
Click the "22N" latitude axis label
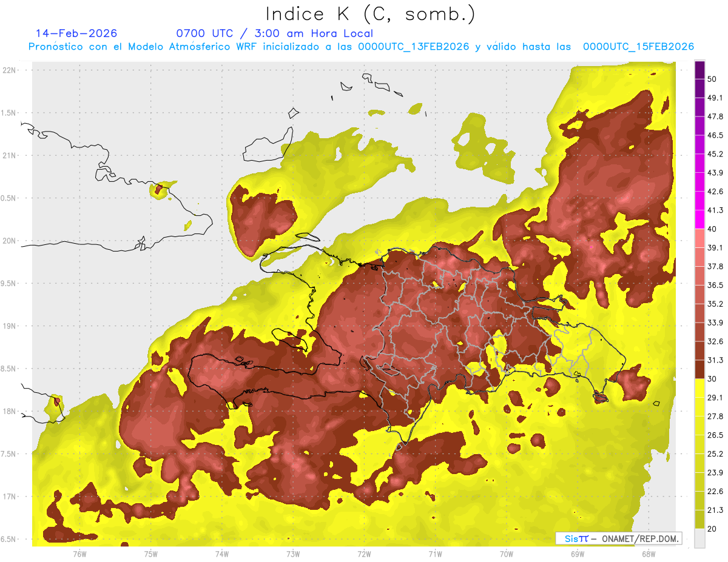pyautogui.click(x=10, y=70)
